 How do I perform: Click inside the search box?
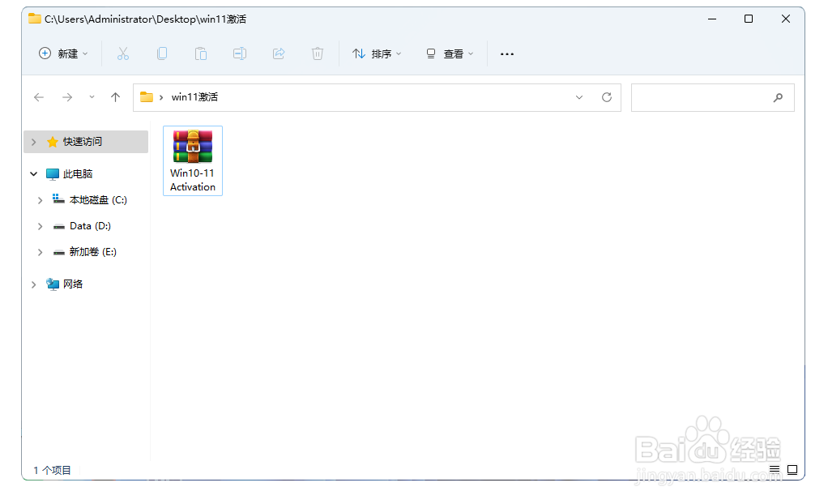[712, 97]
